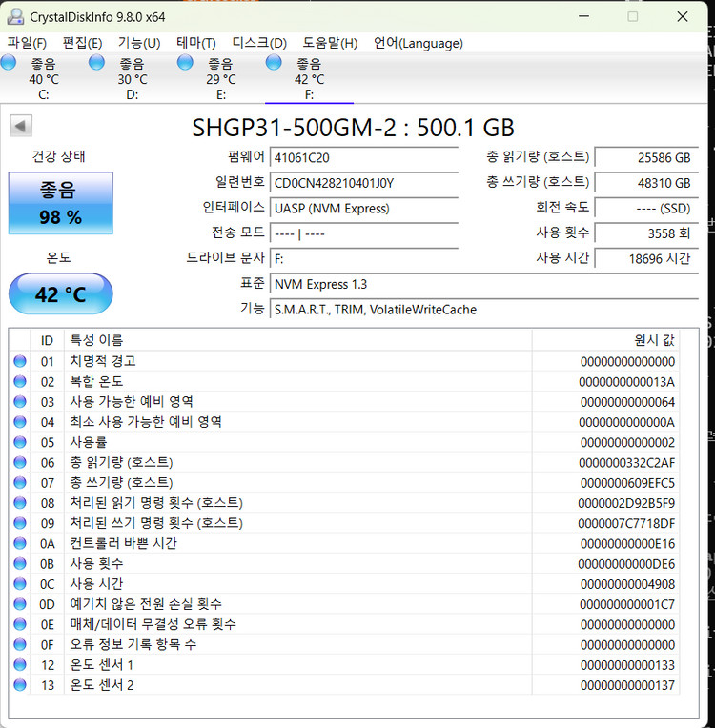Image resolution: width=715 pixels, height=728 pixels.
Task: Click serial number field CD0CN428210401J0Y
Action: pyautogui.click(x=364, y=183)
